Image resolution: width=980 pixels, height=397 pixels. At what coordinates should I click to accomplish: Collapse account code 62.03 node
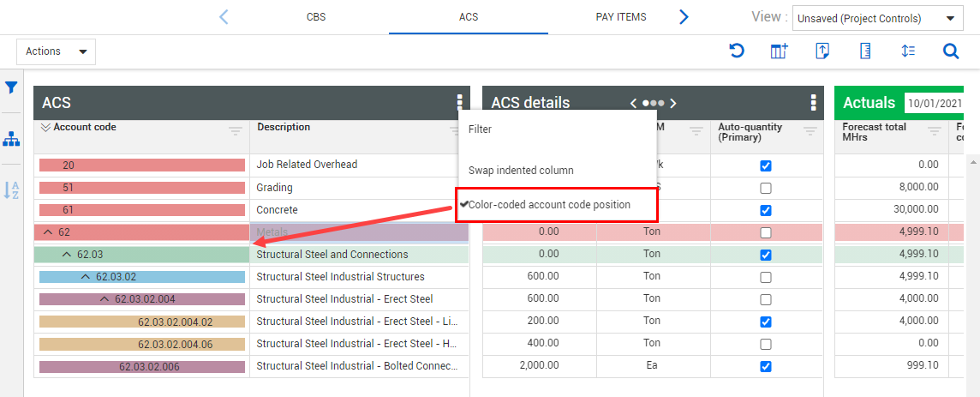pos(67,255)
